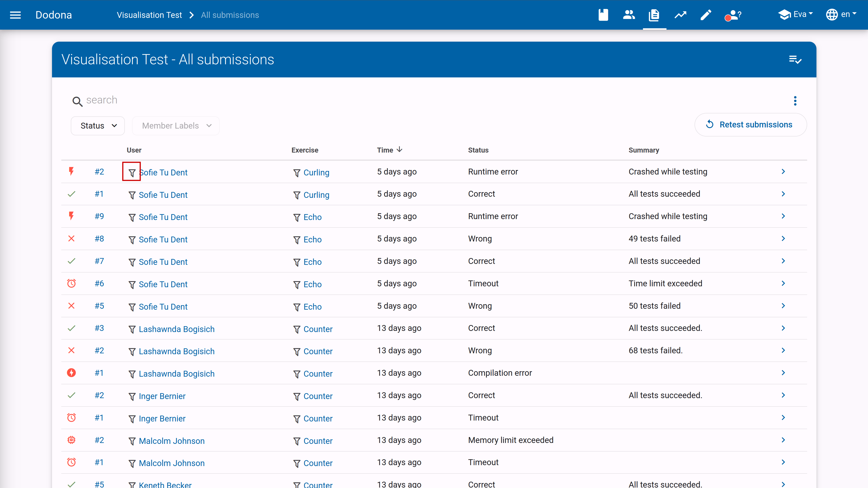Open Counter link in Lashawnda #3 row

(318, 329)
